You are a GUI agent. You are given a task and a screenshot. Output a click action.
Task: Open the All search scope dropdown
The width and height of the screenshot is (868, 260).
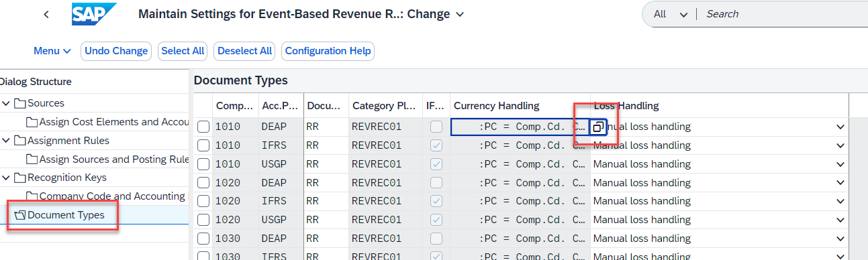pos(671,14)
